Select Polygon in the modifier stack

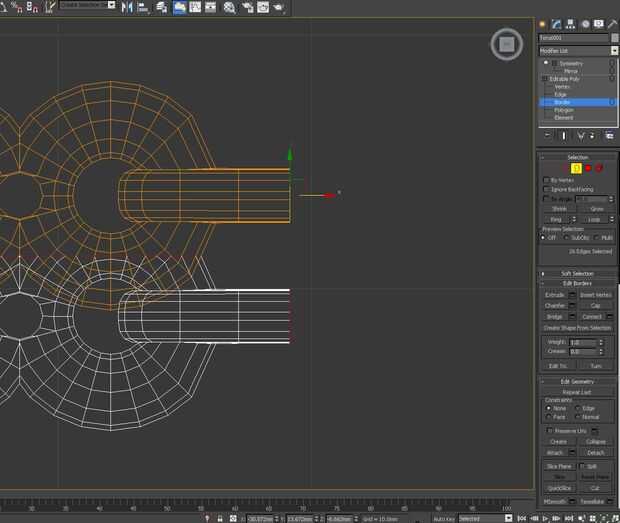563,110
